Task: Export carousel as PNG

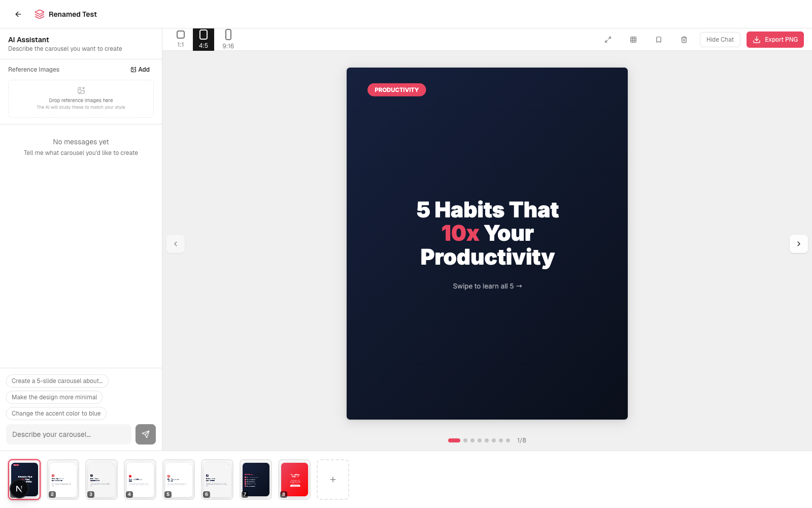Action: [x=775, y=40]
